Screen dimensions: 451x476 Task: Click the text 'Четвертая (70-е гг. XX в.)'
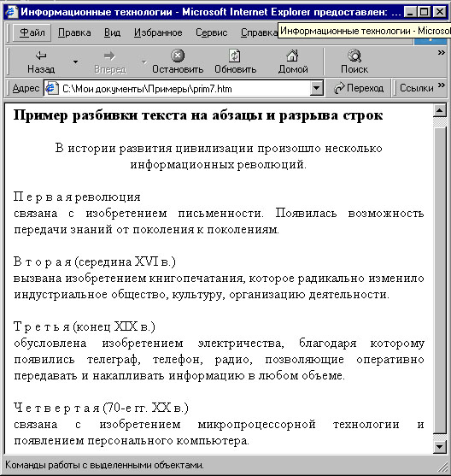101,408
